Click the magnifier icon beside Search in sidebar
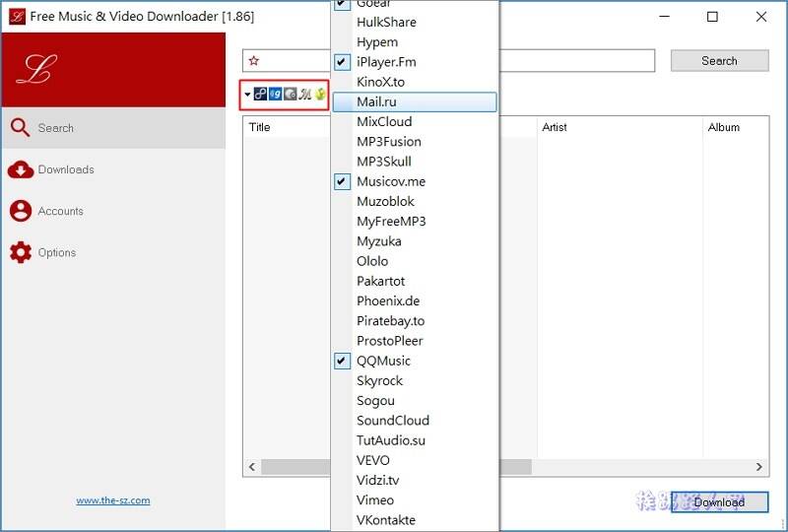 (x=20, y=128)
